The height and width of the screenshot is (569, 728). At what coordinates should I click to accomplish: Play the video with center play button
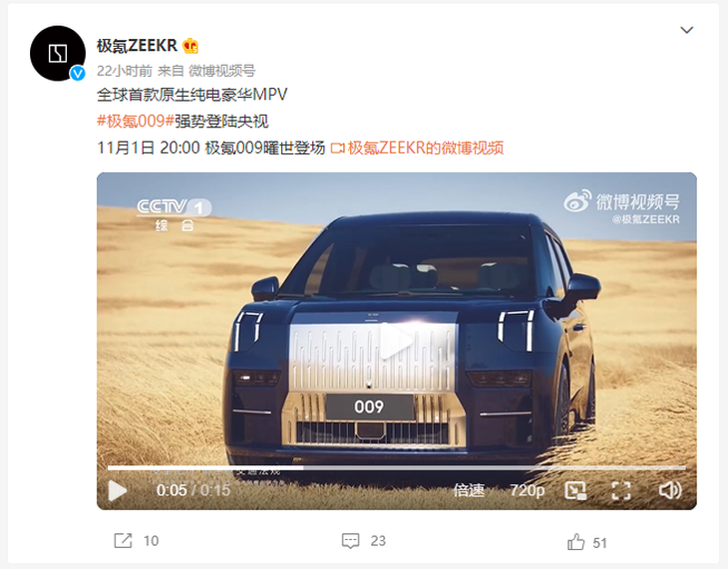(x=396, y=341)
